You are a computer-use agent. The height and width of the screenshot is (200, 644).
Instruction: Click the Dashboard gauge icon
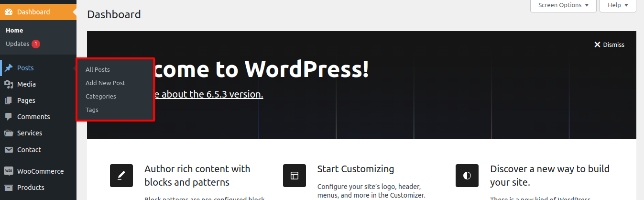point(9,12)
